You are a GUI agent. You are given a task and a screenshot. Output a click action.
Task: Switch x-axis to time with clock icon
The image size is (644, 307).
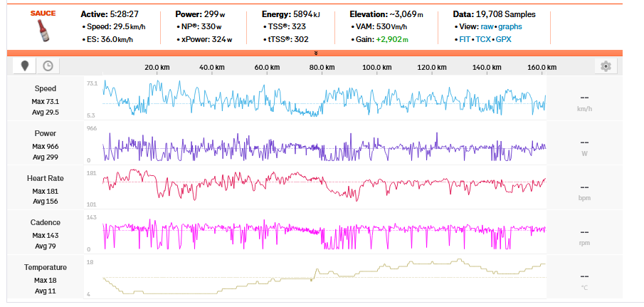pos(48,66)
